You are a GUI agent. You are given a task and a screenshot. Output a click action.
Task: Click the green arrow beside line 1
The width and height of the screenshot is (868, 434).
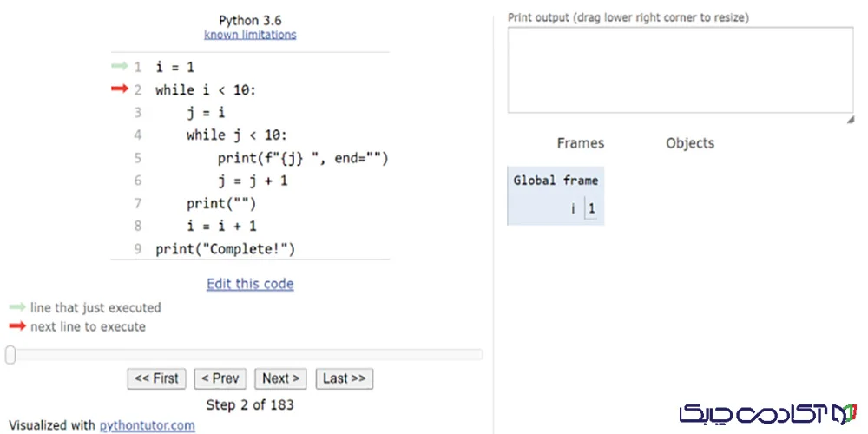119,67
